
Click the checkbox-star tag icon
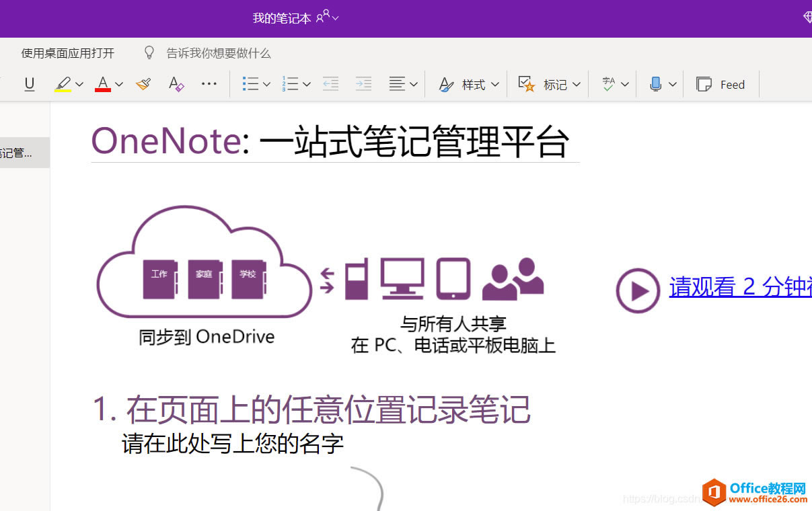click(x=527, y=84)
